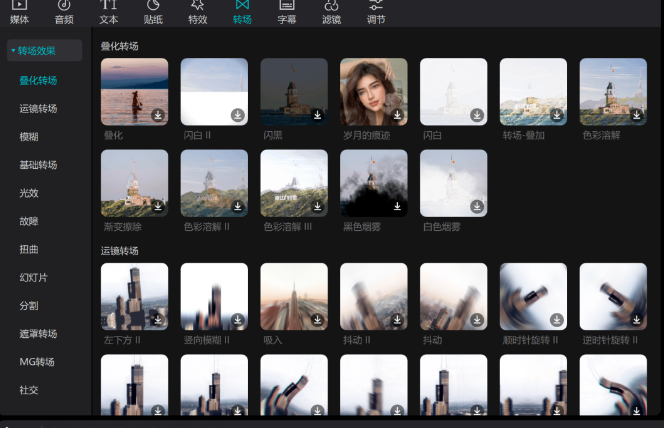664x428 pixels.
Task: Click the 岁月的痕迹 transition thumbnail
Action: point(373,91)
